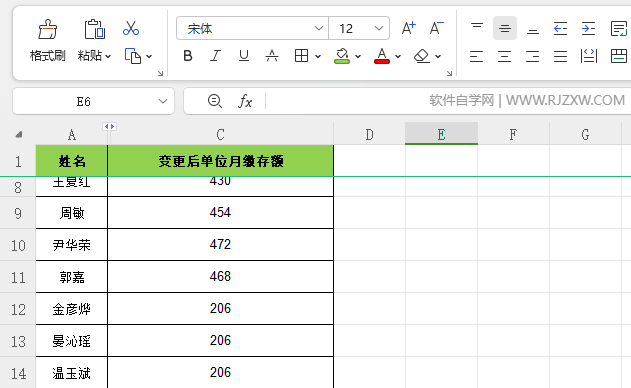Click the cell containing 金彦烨
The width and height of the screenshot is (631, 388).
(x=72, y=309)
